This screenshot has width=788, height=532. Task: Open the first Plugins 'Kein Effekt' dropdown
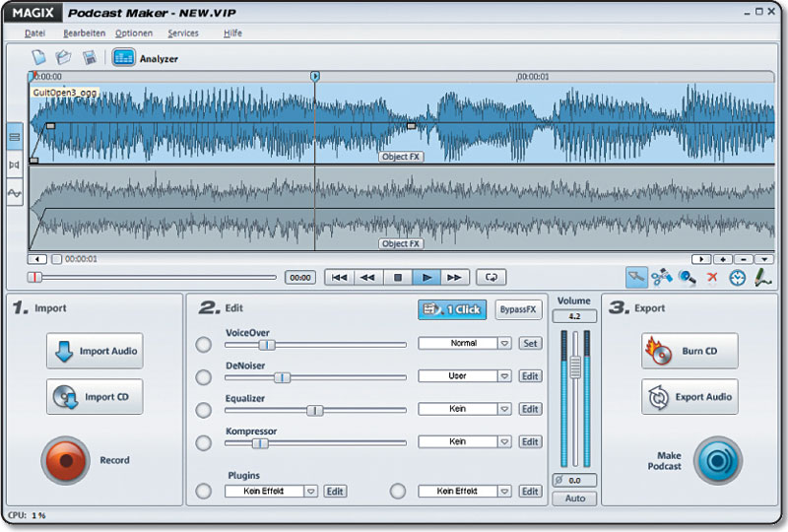[x=310, y=491]
